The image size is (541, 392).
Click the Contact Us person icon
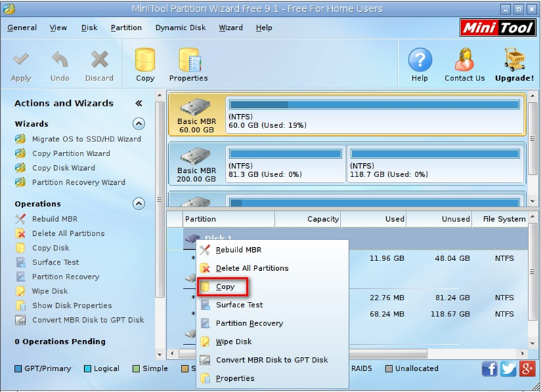point(465,59)
